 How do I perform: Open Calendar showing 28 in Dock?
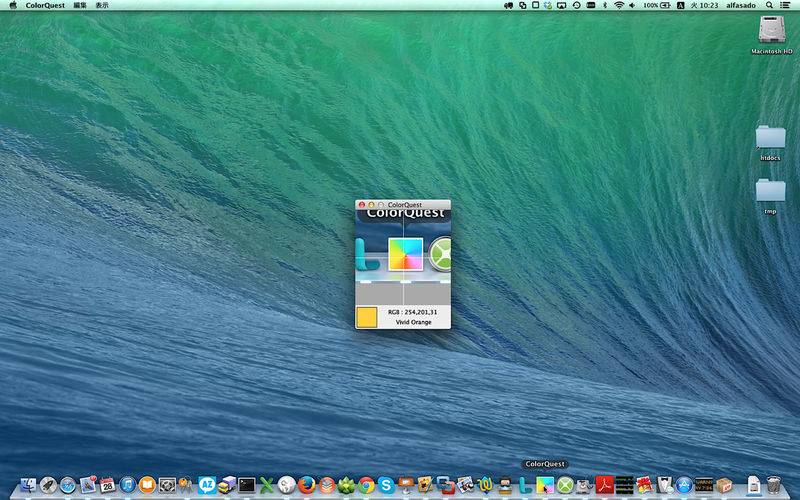pos(108,485)
